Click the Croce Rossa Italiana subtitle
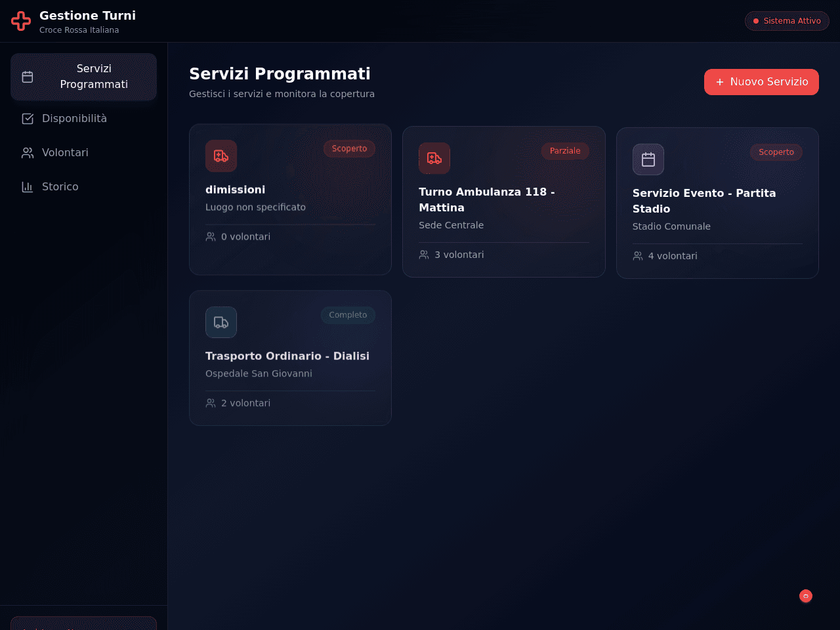 (x=79, y=30)
